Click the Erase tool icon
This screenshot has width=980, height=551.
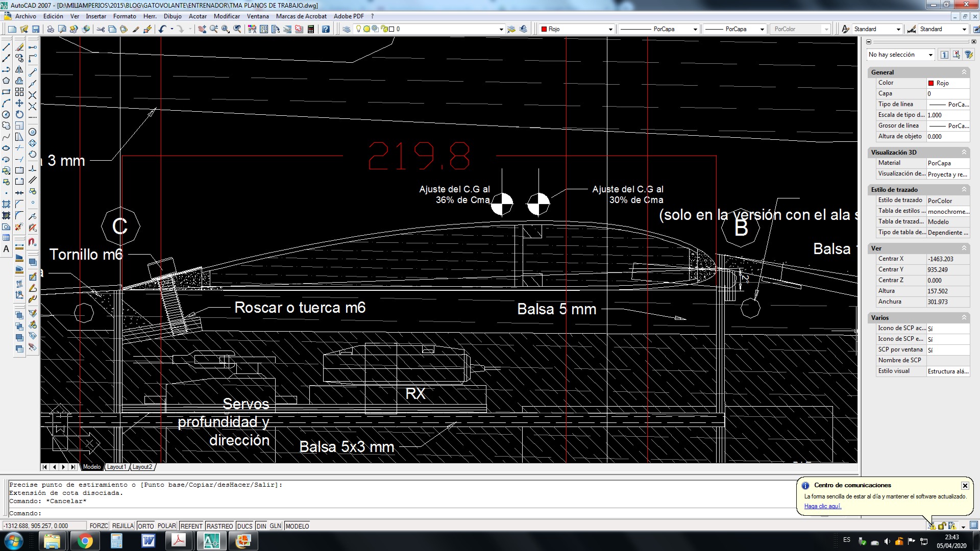pos(19,47)
